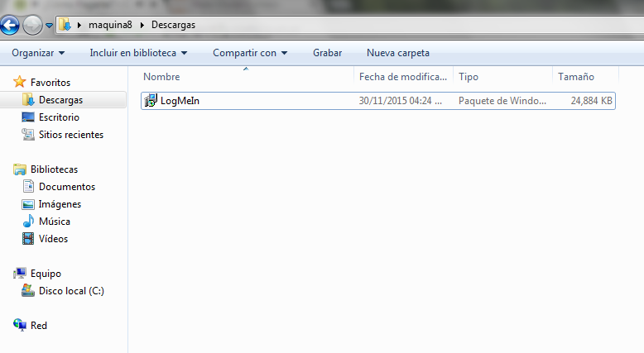Click the date 30/11/2015 04:24 cell
Screen dimensions: 644x353
[401, 101]
